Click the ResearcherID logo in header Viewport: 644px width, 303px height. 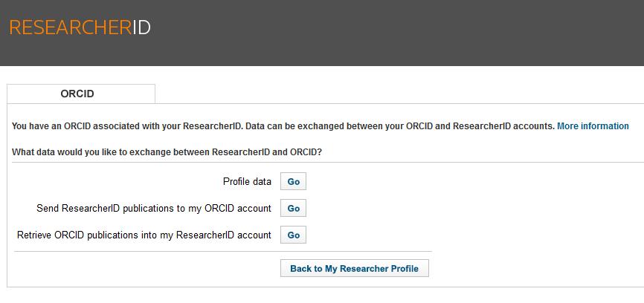(x=80, y=27)
